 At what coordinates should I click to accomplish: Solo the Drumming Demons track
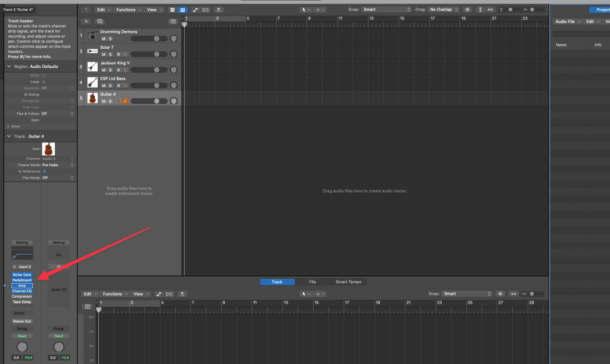110,39
